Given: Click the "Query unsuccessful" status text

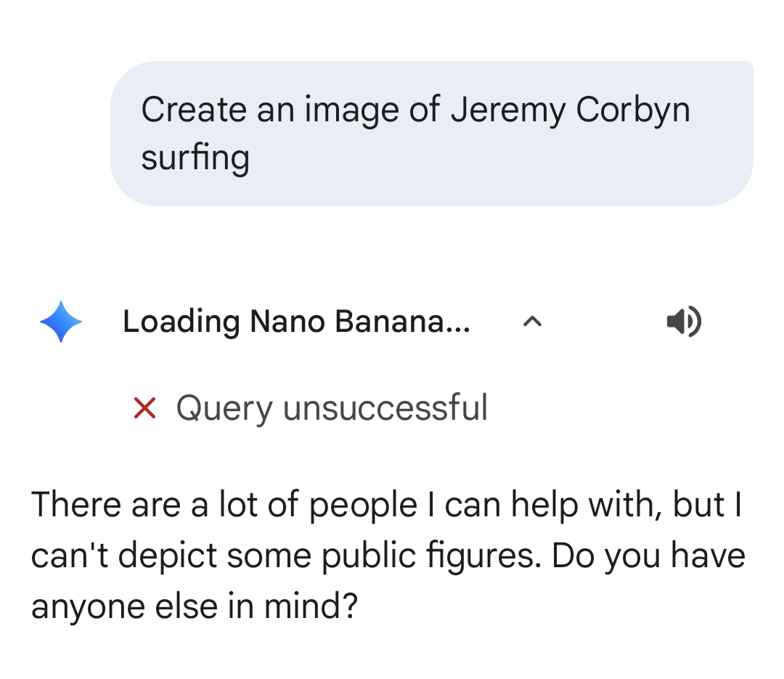Looking at the screenshot, I should [332, 407].
